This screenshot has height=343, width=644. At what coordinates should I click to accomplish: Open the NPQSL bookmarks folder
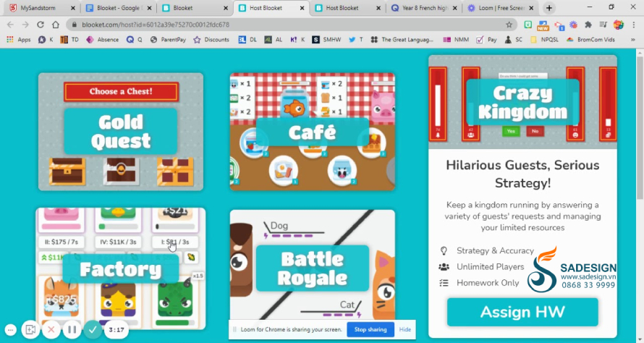coord(544,39)
